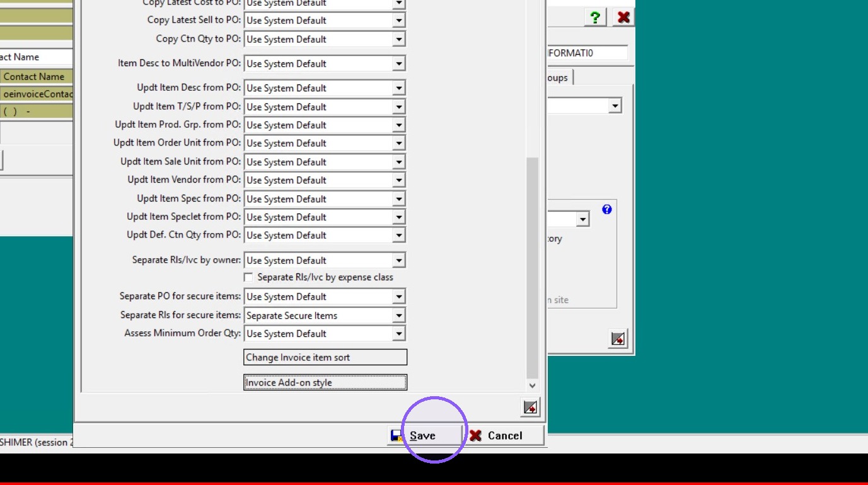Open Updt Item Speclet from PO dropdown

(x=398, y=217)
